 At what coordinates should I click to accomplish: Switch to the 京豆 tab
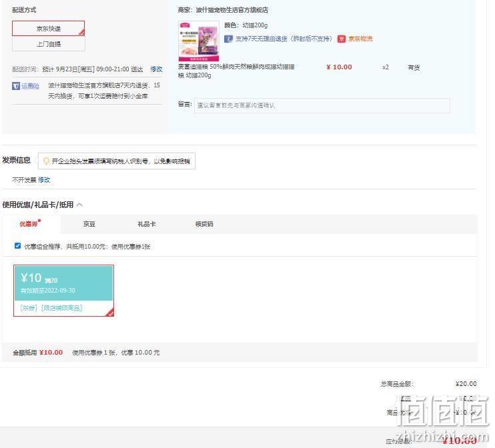[89, 224]
